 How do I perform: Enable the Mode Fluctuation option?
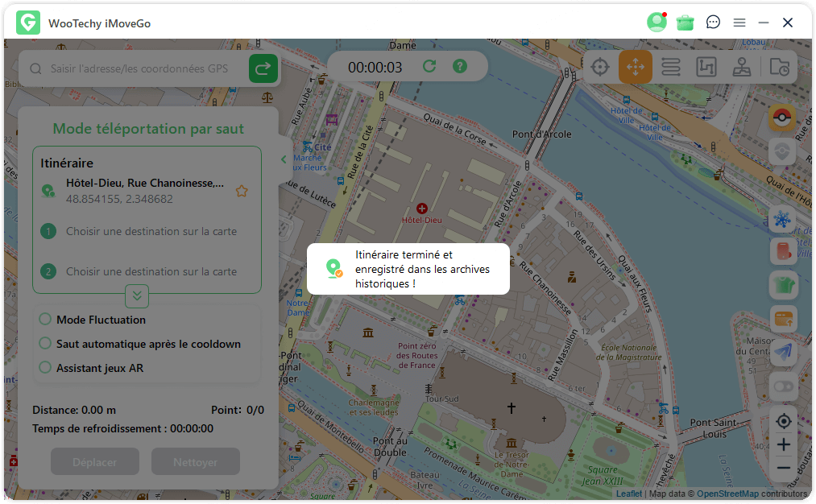click(x=46, y=320)
